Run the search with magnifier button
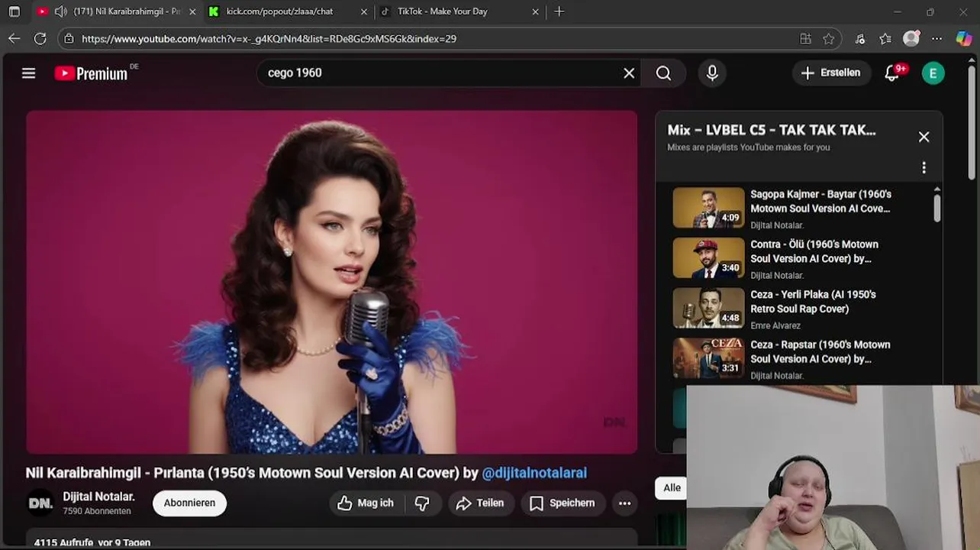Viewport: 980px width, 550px height. (x=663, y=73)
